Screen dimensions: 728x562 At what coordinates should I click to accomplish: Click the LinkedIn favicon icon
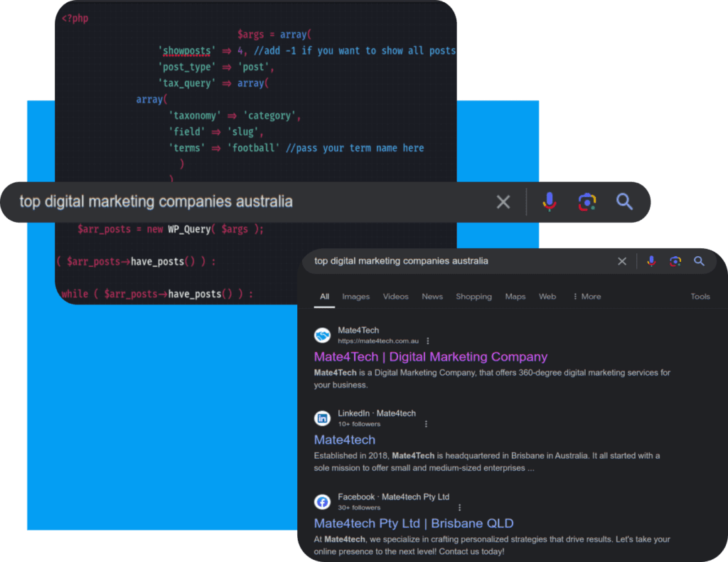coord(322,418)
